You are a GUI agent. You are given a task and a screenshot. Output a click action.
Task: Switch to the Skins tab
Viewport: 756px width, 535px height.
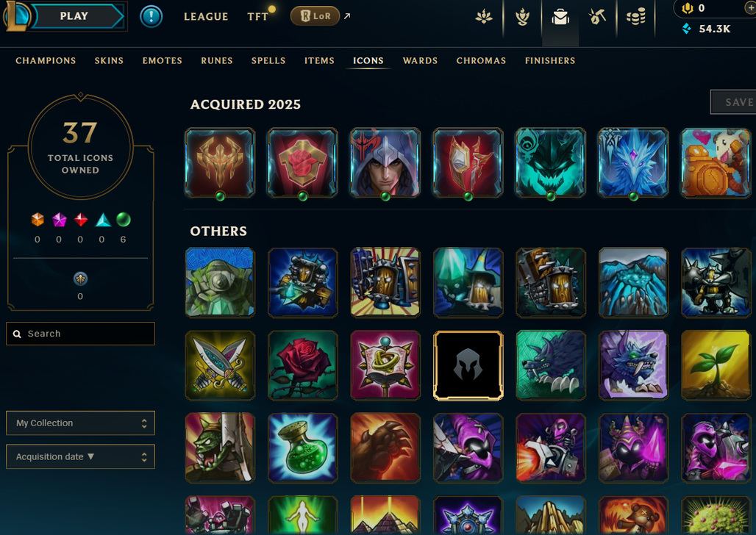tap(109, 61)
